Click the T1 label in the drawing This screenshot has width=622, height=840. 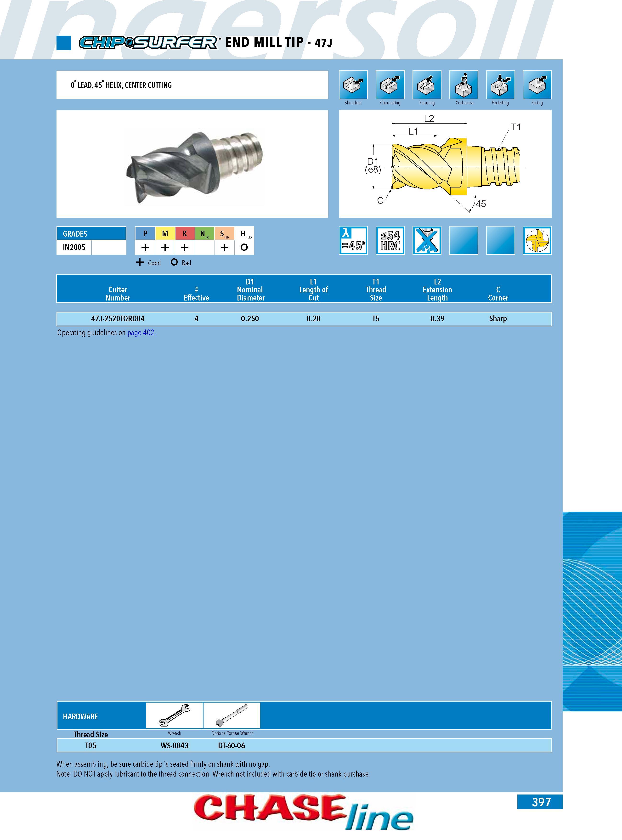point(515,127)
